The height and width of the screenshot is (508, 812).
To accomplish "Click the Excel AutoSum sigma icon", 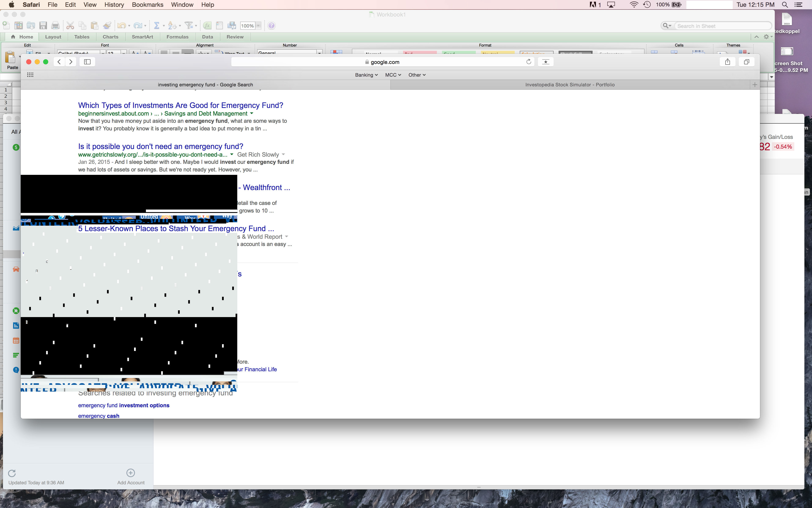I will tap(156, 25).
